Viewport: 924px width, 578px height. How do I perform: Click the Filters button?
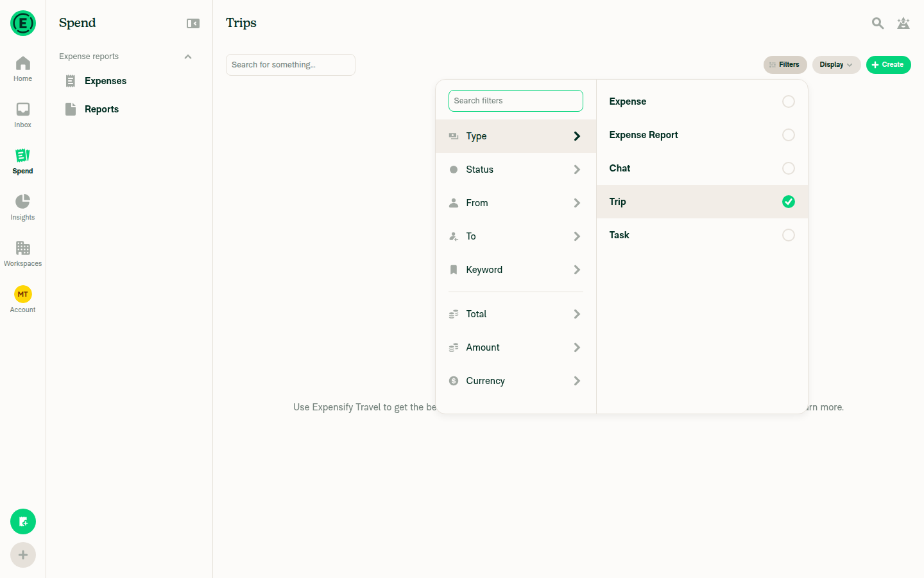(x=785, y=65)
